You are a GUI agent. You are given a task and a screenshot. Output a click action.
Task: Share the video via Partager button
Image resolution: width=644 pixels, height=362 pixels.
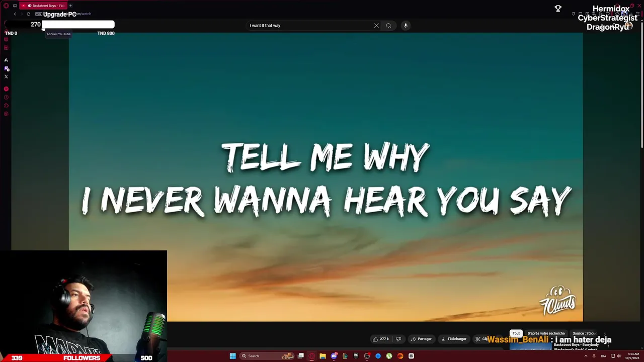421,339
